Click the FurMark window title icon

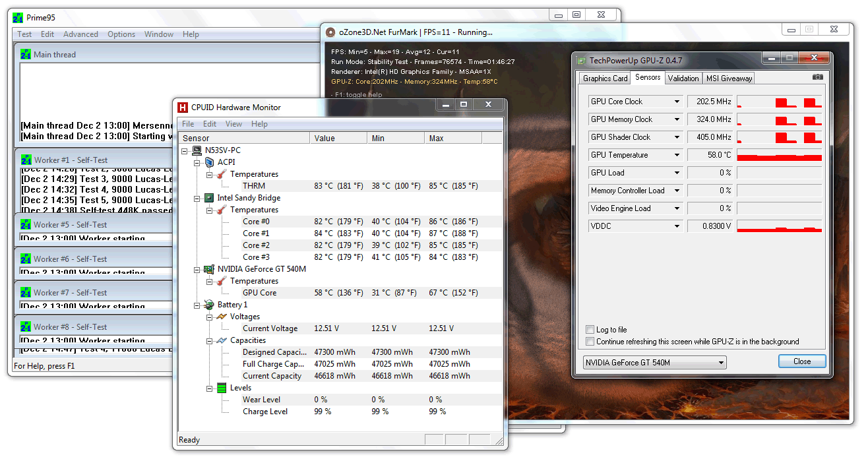(330, 32)
